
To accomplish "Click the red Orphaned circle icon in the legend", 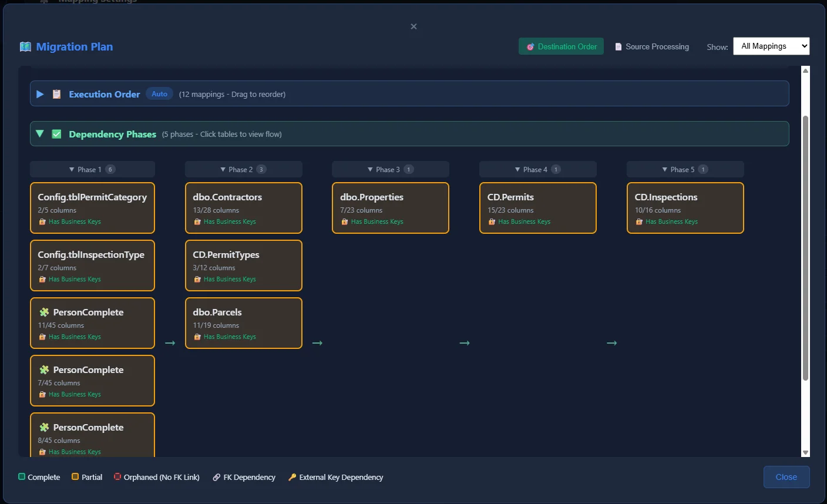I will point(117,477).
